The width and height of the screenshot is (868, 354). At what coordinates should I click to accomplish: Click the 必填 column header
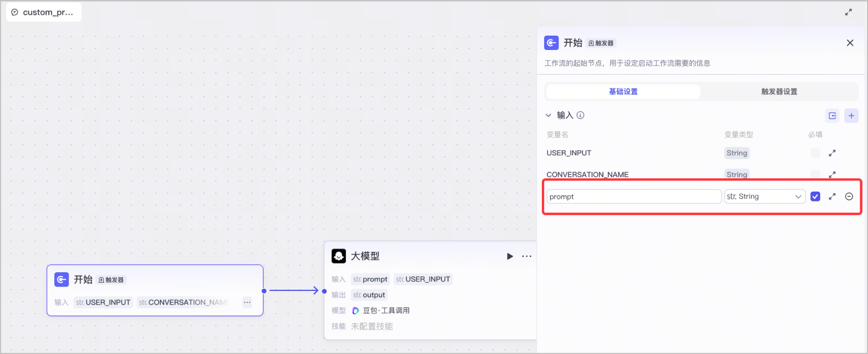815,134
